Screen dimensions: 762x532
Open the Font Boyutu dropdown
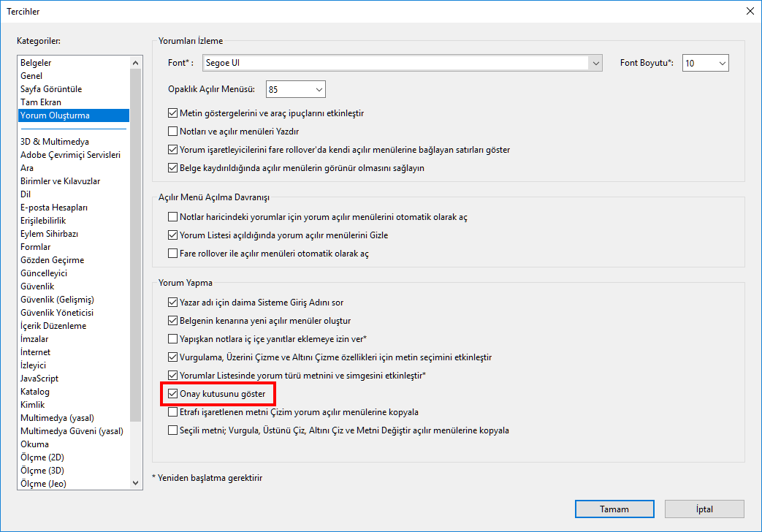point(705,63)
